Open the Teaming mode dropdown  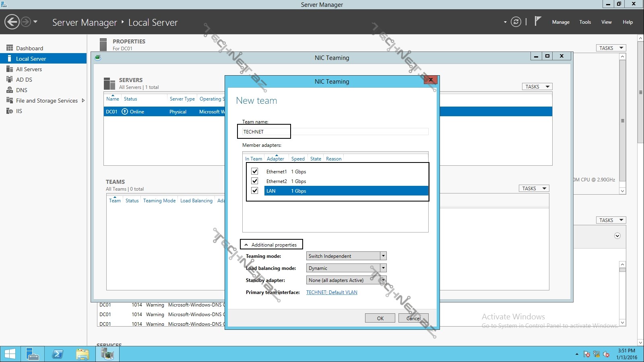(x=383, y=256)
